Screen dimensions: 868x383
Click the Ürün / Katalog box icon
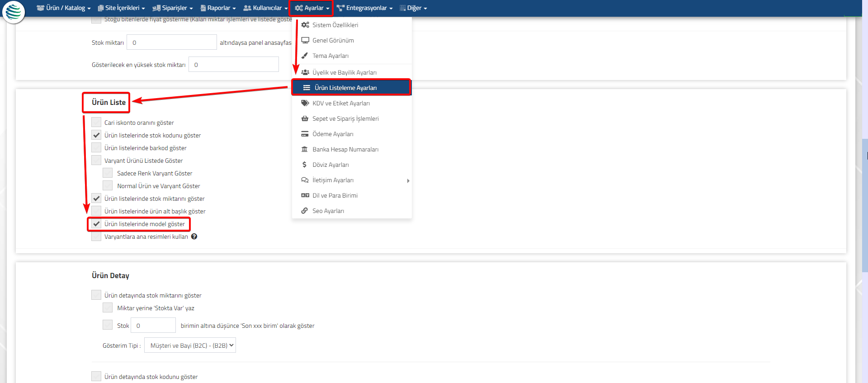(40, 8)
